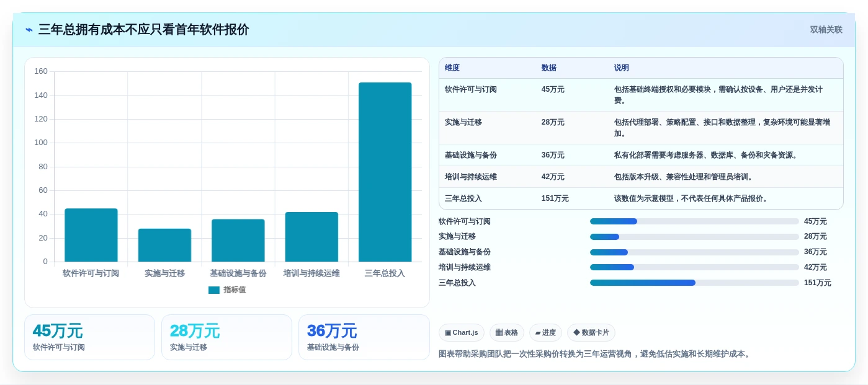Screen dimensions: 868x385
Task: Click the lightning icon beside the title
Action: point(29,30)
